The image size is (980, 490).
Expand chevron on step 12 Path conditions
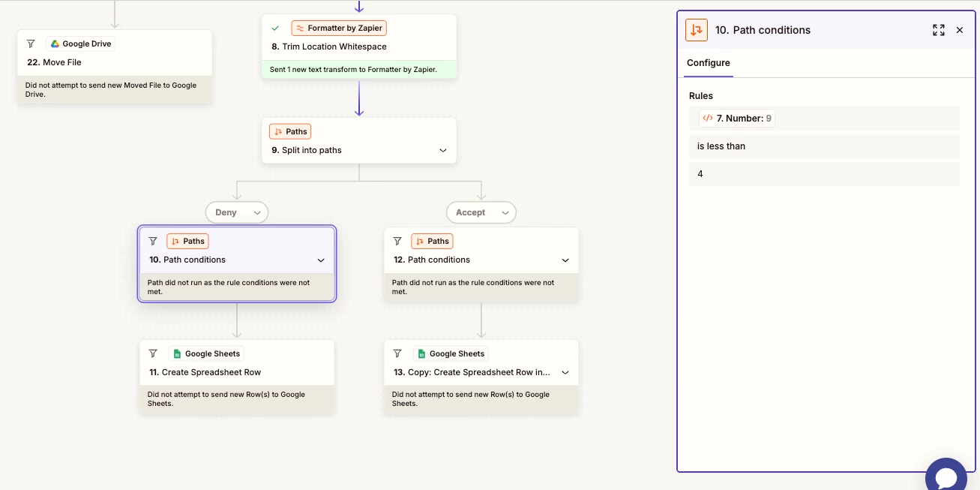(x=565, y=260)
